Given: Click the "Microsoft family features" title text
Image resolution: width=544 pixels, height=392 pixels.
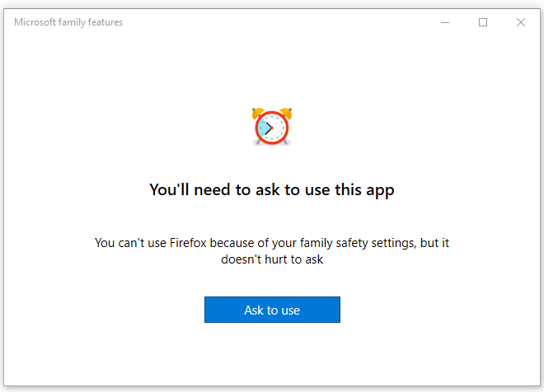Looking at the screenshot, I should 68,22.
